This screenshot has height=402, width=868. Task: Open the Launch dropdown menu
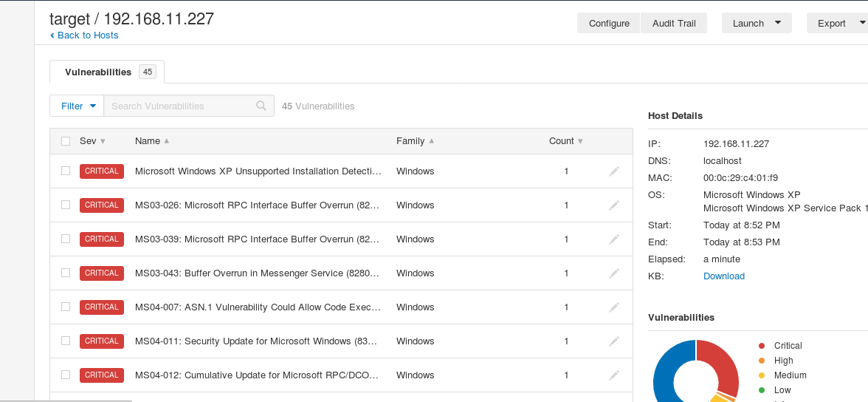(x=757, y=24)
